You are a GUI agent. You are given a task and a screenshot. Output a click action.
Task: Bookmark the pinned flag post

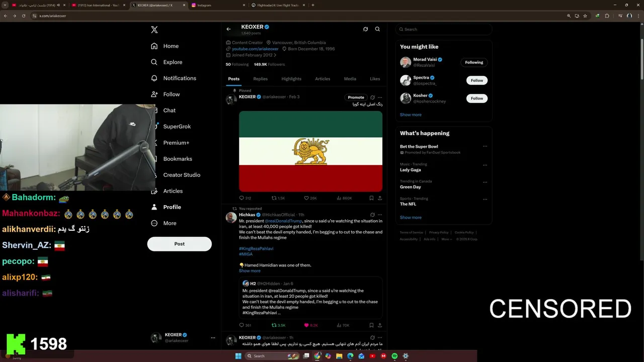pos(371,198)
